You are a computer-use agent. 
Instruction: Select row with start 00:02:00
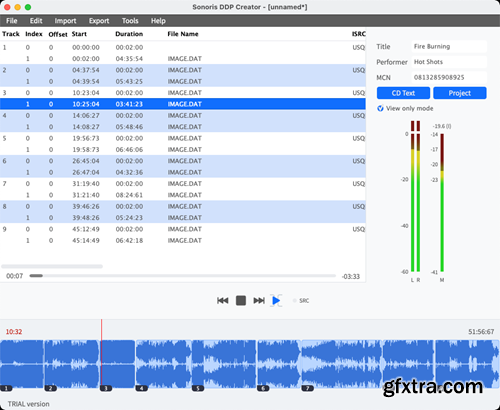[183, 59]
